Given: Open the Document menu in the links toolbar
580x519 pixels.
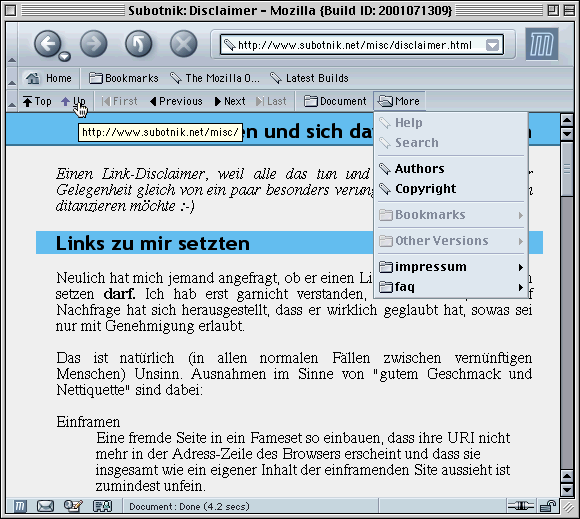Looking at the screenshot, I should (335, 101).
